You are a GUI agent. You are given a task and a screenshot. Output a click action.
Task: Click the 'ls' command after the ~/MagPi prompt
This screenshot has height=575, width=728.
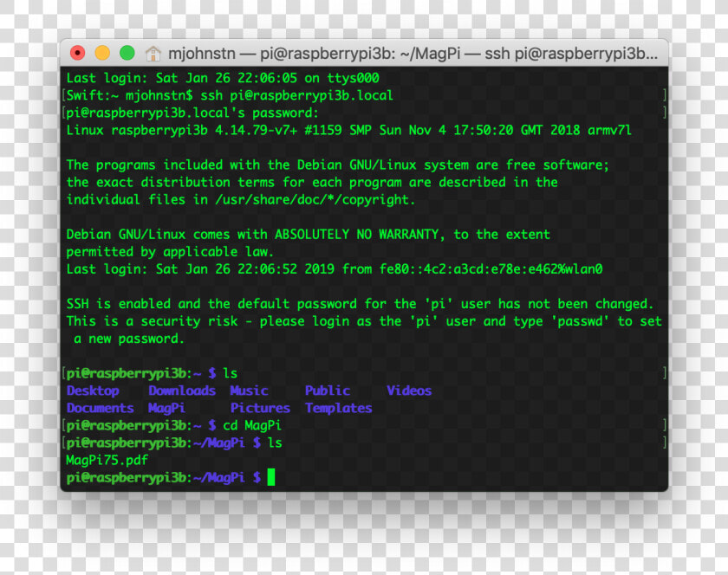[x=275, y=443]
